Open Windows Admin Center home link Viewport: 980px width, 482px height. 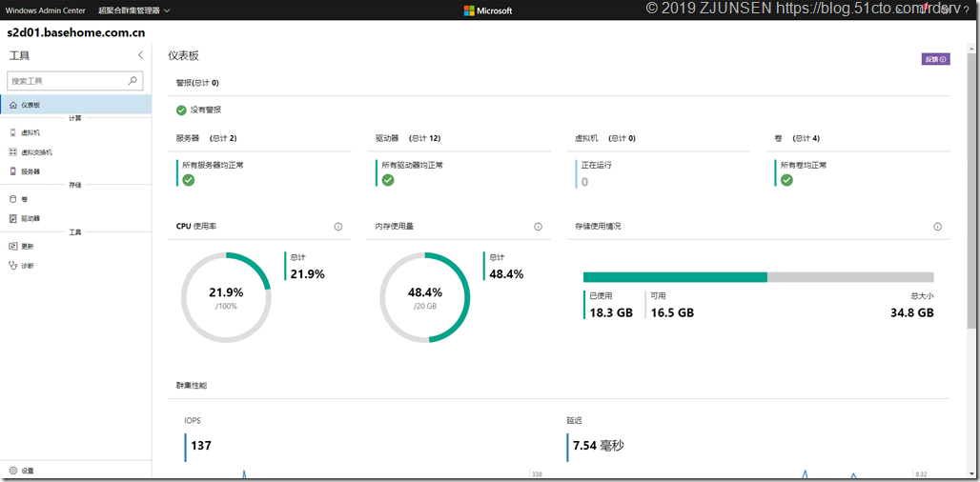(x=46, y=10)
